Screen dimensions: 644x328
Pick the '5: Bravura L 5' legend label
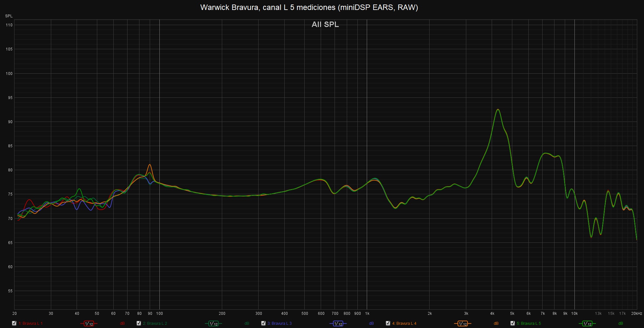click(529, 323)
